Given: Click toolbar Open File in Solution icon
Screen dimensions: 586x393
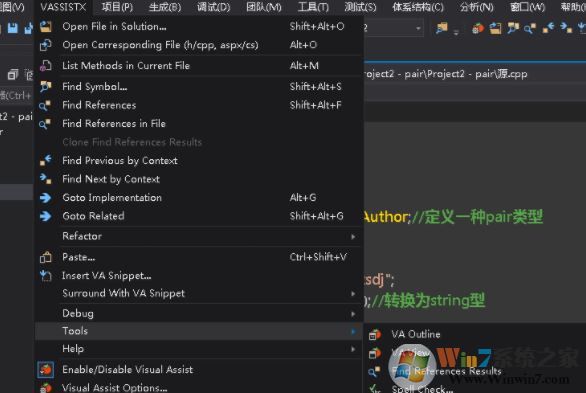Looking at the screenshot, I should pos(496,28).
